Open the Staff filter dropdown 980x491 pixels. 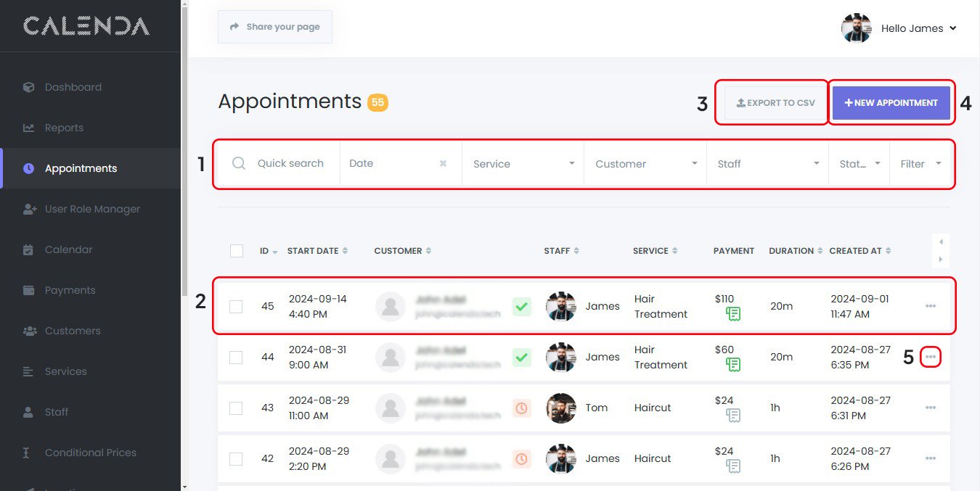(x=767, y=164)
